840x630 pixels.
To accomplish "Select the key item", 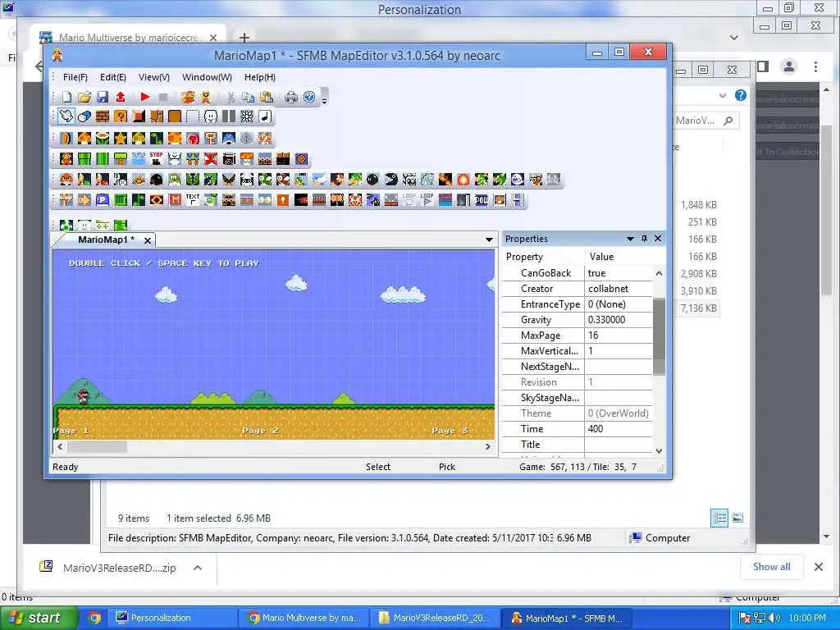I will pos(211,138).
